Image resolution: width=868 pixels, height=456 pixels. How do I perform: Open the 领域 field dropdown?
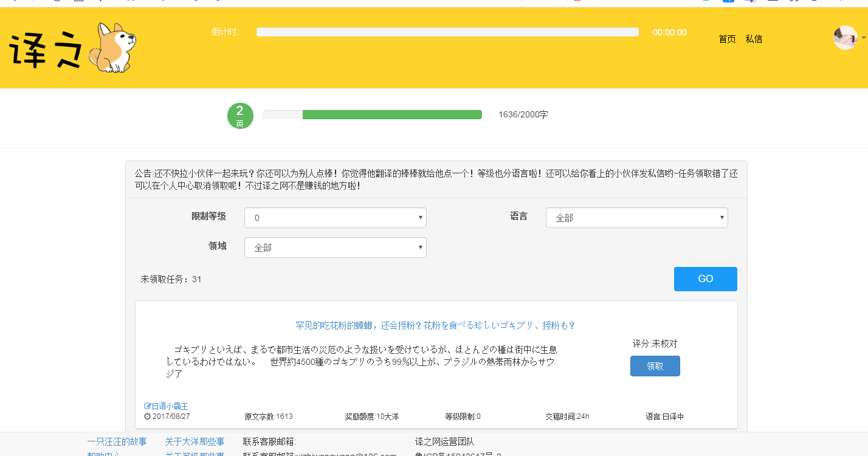coord(336,247)
